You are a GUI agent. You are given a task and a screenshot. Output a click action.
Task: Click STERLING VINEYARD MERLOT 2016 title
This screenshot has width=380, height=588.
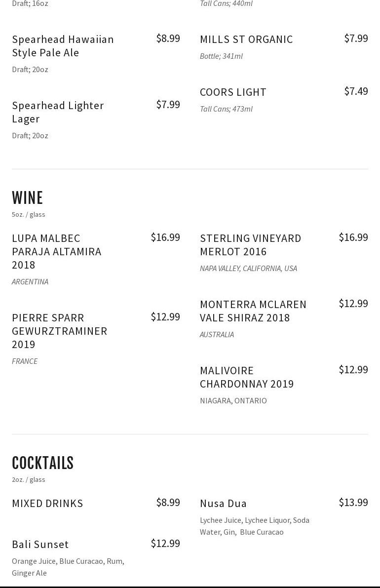[x=250, y=244]
